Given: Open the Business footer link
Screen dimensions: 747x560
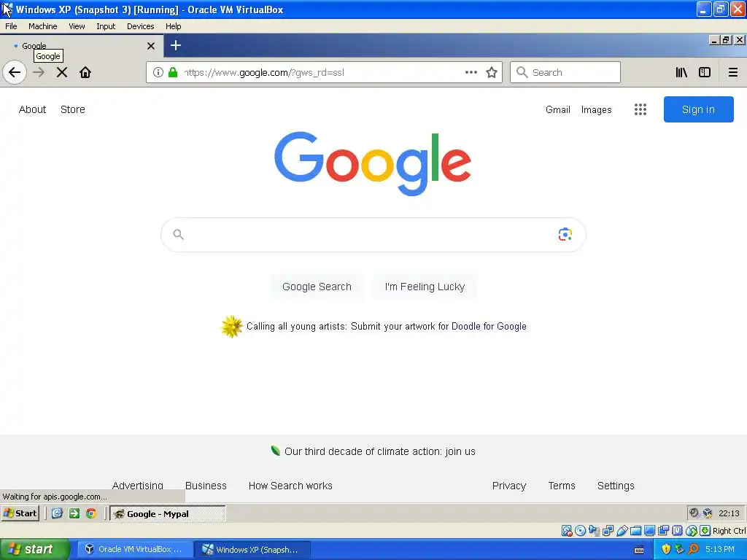Looking at the screenshot, I should [x=206, y=486].
